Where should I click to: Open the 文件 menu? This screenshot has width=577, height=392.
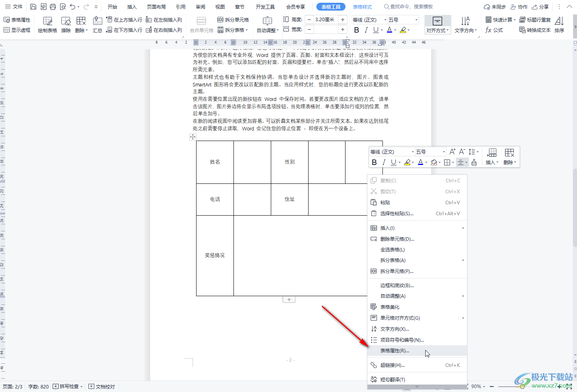coord(14,7)
